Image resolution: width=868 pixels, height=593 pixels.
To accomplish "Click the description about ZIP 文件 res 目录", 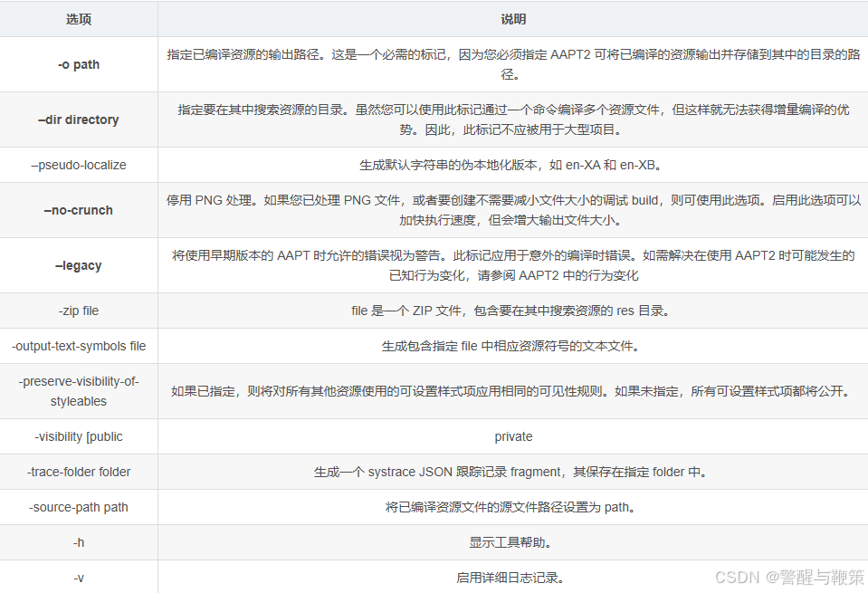I will tap(513, 311).
